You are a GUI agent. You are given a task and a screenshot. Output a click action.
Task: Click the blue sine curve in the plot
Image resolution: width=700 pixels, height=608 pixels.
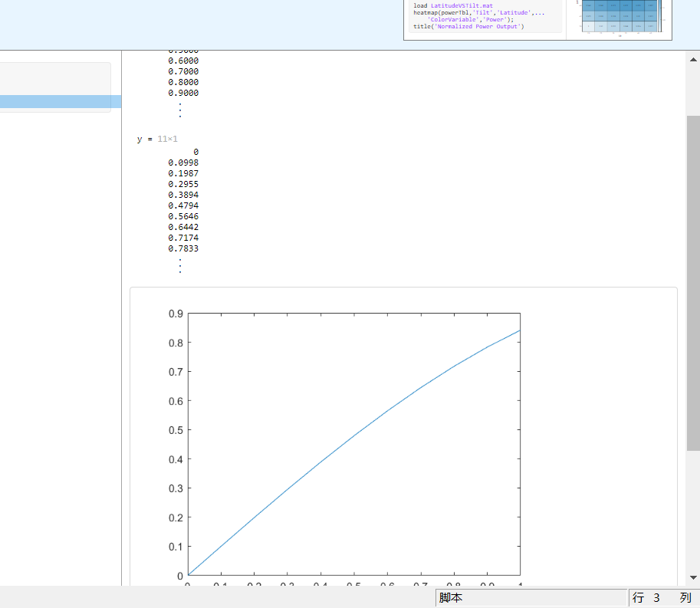[354, 435]
